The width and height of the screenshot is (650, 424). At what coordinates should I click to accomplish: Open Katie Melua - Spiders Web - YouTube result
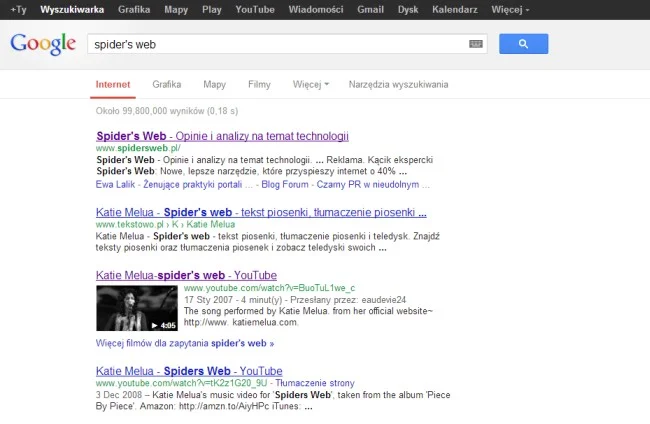[189, 371]
